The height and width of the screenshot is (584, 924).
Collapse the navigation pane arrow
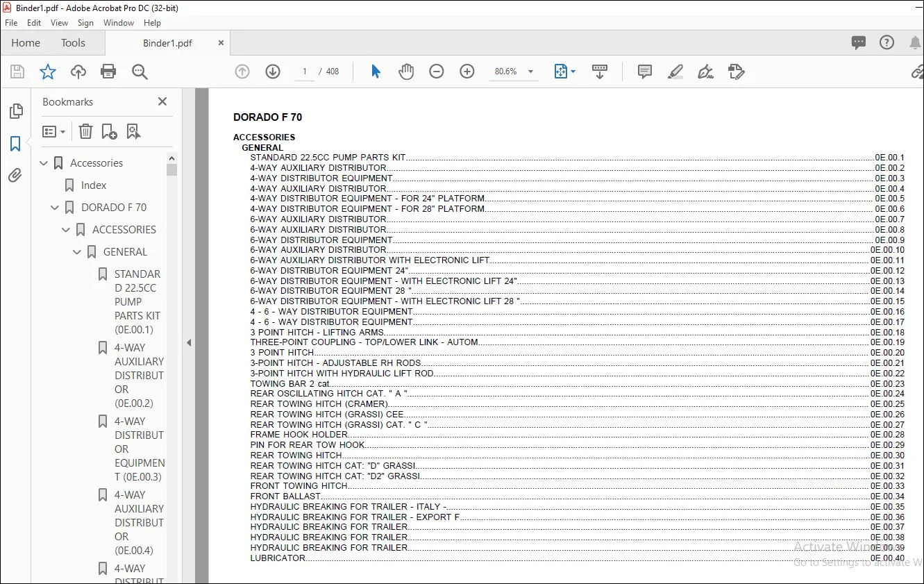click(x=188, y=342)
